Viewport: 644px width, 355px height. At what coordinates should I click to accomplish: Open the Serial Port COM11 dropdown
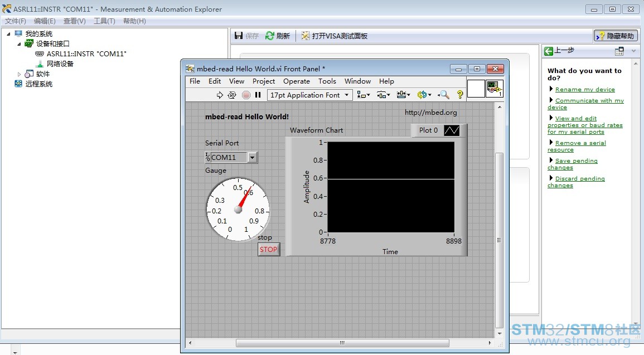[252, 158]
